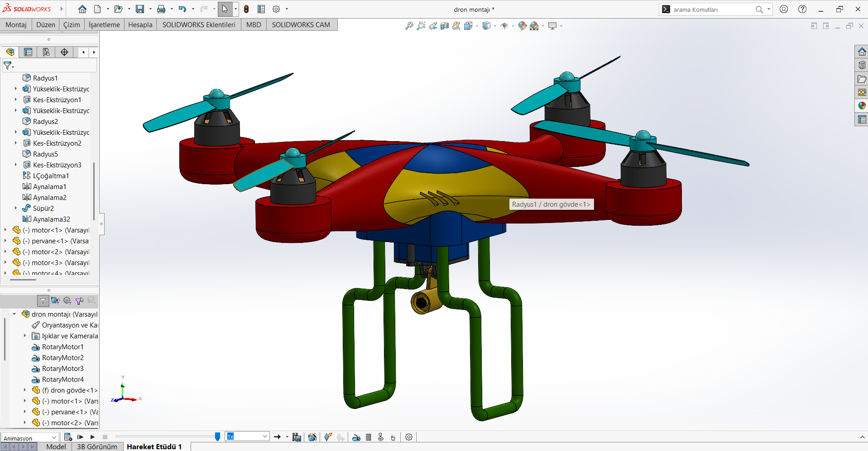Open motion study type dropdown Animasyon
The image size is (868, 451).
pyautogui.click(x=30, y=437)
